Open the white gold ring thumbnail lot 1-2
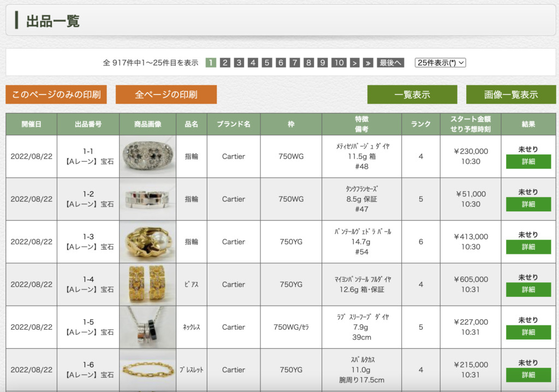 point(147,199)
